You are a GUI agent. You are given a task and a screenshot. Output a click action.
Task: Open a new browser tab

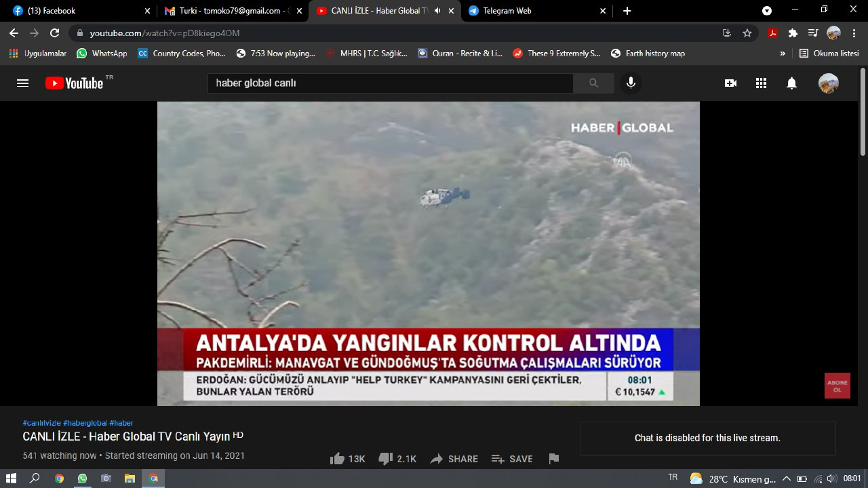point(627,11)
